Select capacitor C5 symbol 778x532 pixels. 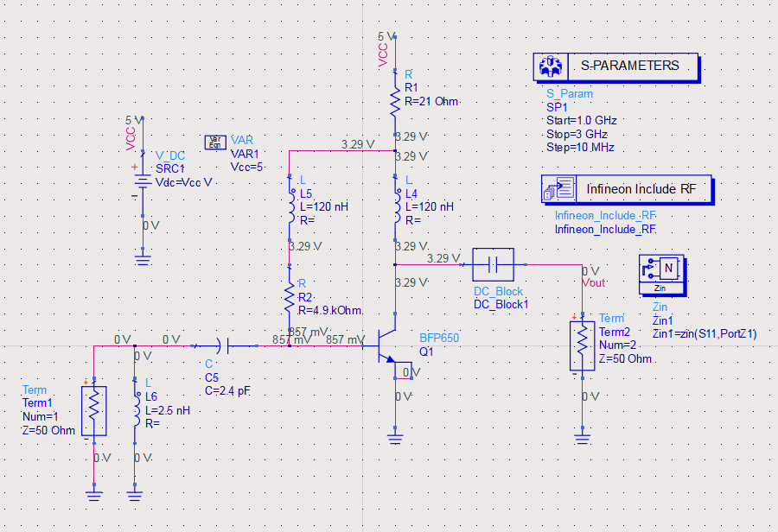pos(222,345)
